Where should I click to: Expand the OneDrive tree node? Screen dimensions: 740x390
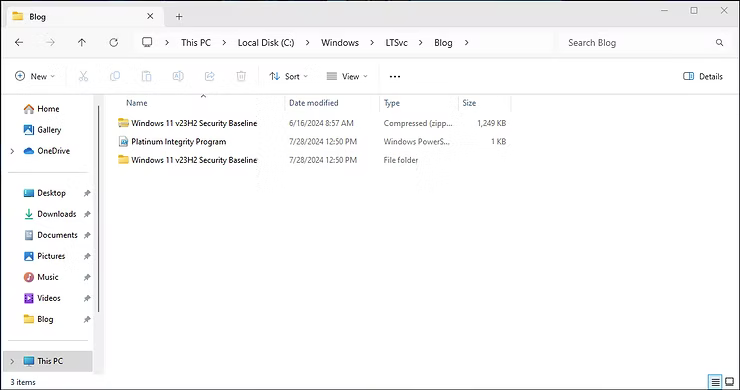point(12,151)
